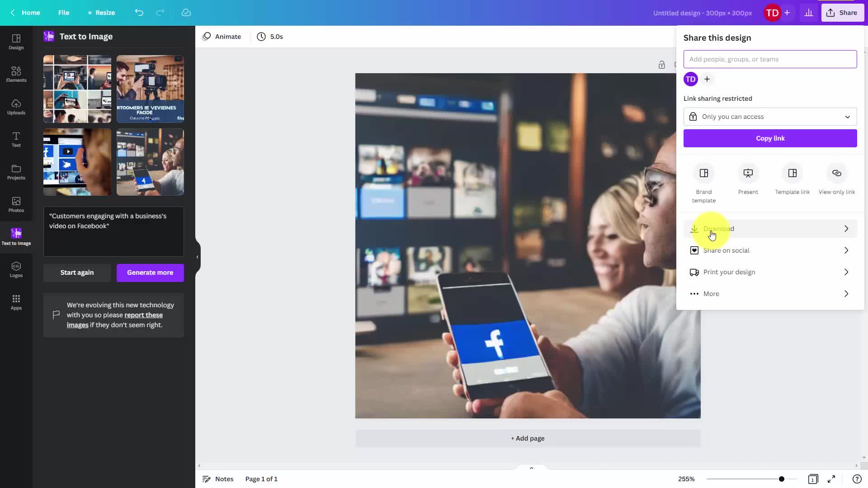Open the analytics chart icon
Image resolution: width=868 pixels, height=488 pixels.
click(x=809, y=13)
